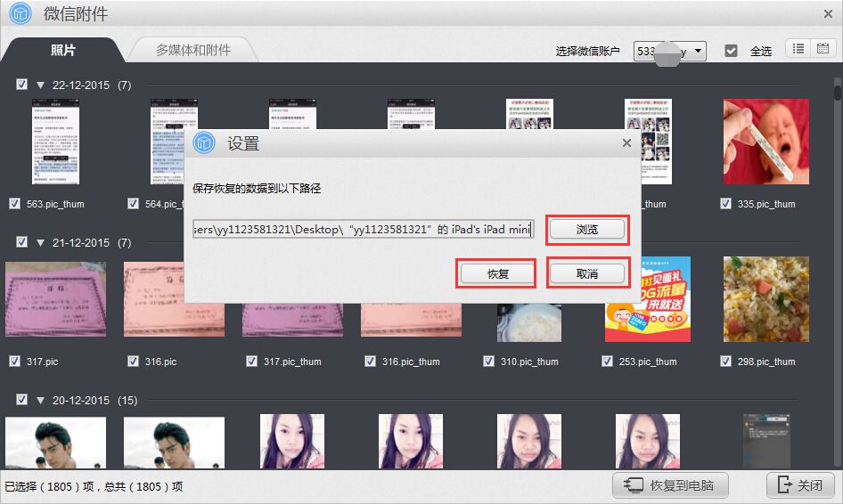Viewport: 843px width, 504px height.
Task: Select the 照片 tab
Action: pyautogui.click(x=63, y=50)
